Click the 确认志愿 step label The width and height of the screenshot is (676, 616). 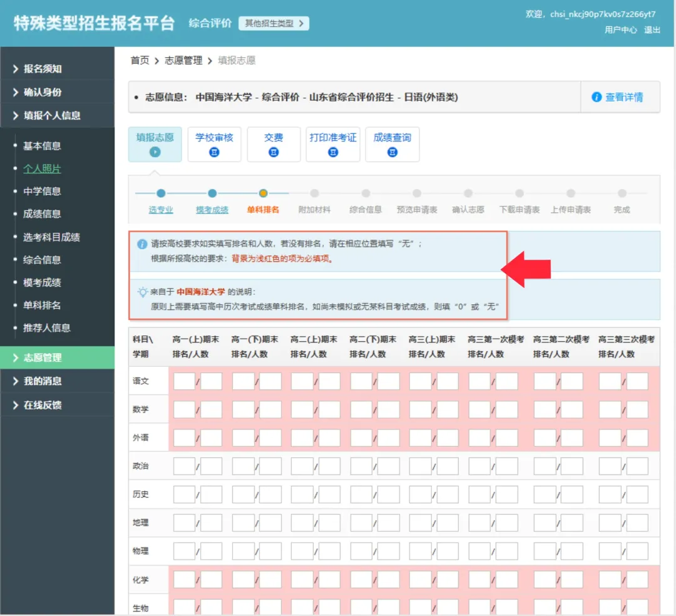468,210
